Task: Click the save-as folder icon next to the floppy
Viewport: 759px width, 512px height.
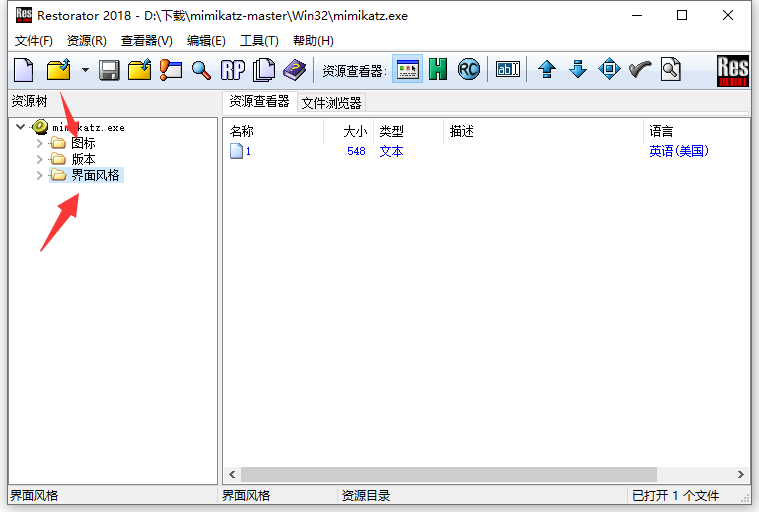Action: click(140, 70)
